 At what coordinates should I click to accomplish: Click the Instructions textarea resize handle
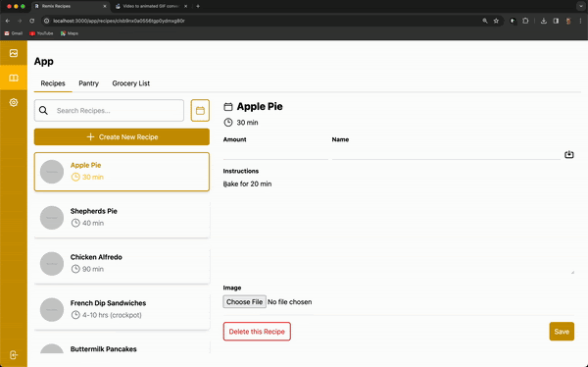(572, 272)
